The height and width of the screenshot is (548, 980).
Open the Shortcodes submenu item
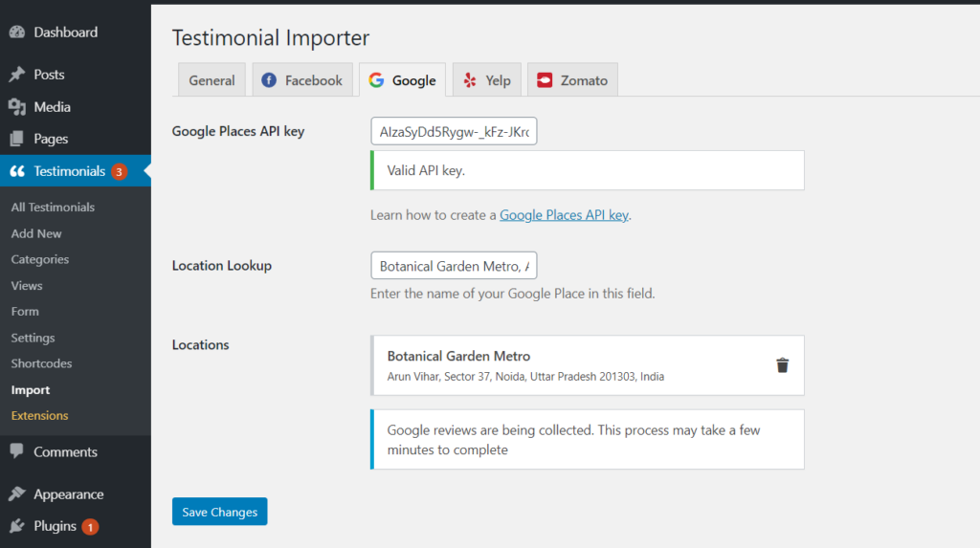point(41,363)
